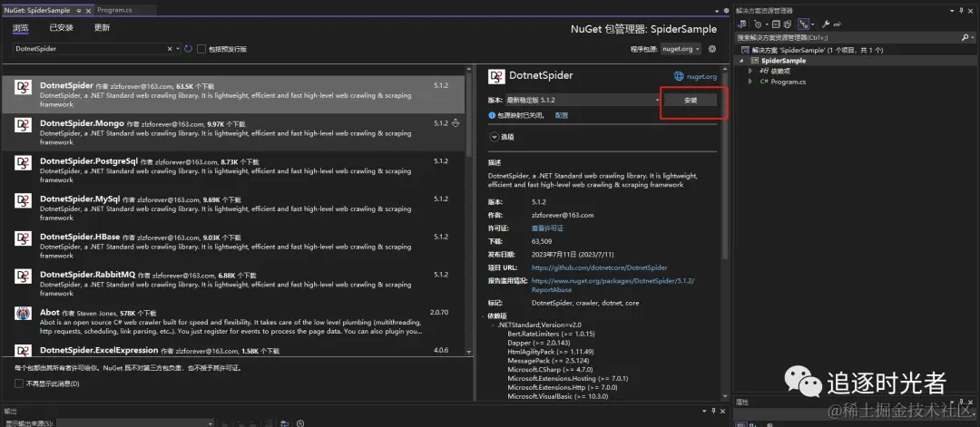Open track active item dropdown arrow in Solution Explorer
Viewport: 980px width, 427px height.
(813, 24)
